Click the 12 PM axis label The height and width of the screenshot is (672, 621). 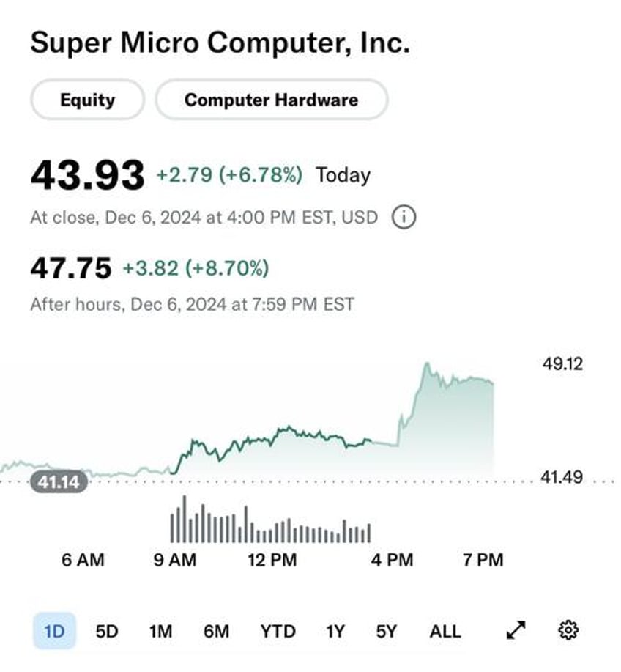tap(272, 560)
